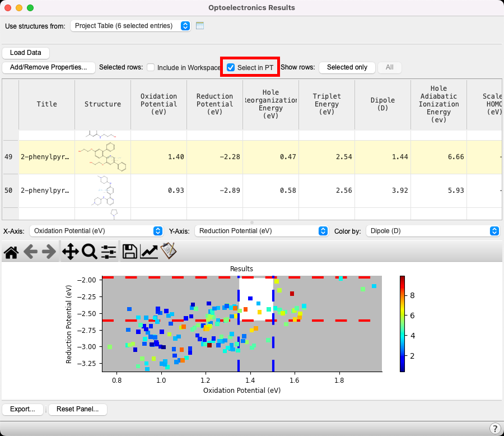Click the Load Data button
This screenshot has width=504, height=436.
coord(26,53)
